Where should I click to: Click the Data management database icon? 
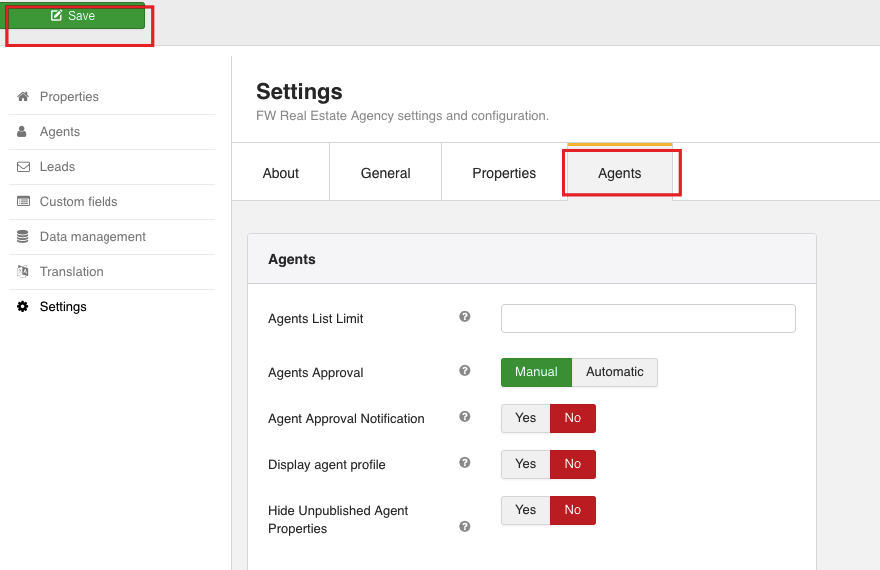23,237
